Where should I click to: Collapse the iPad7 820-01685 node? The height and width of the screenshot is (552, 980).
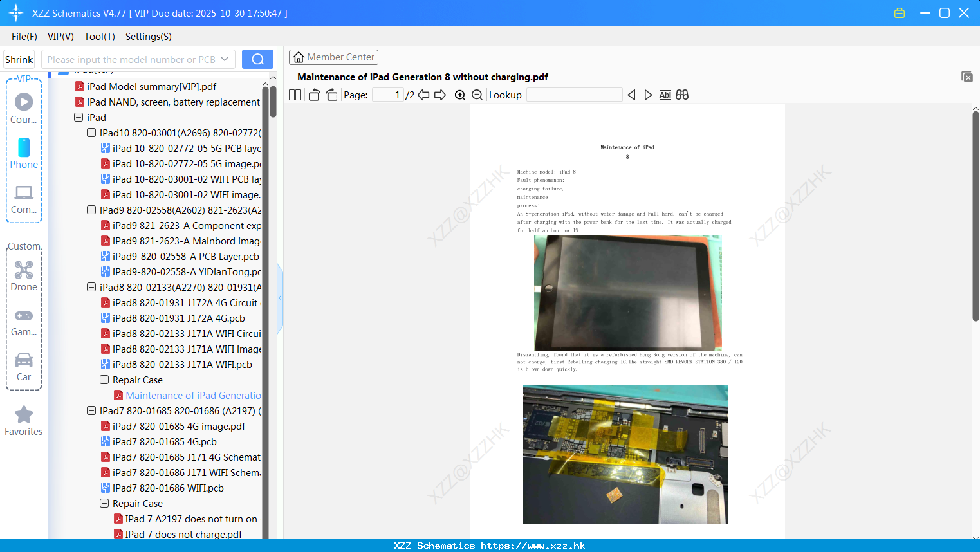click(91, 410)
